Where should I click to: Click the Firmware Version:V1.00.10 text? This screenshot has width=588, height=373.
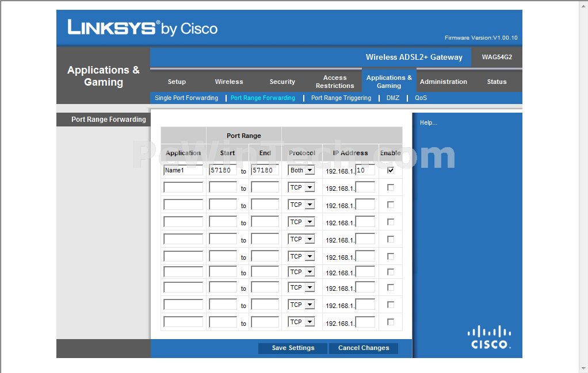(481, 37)
